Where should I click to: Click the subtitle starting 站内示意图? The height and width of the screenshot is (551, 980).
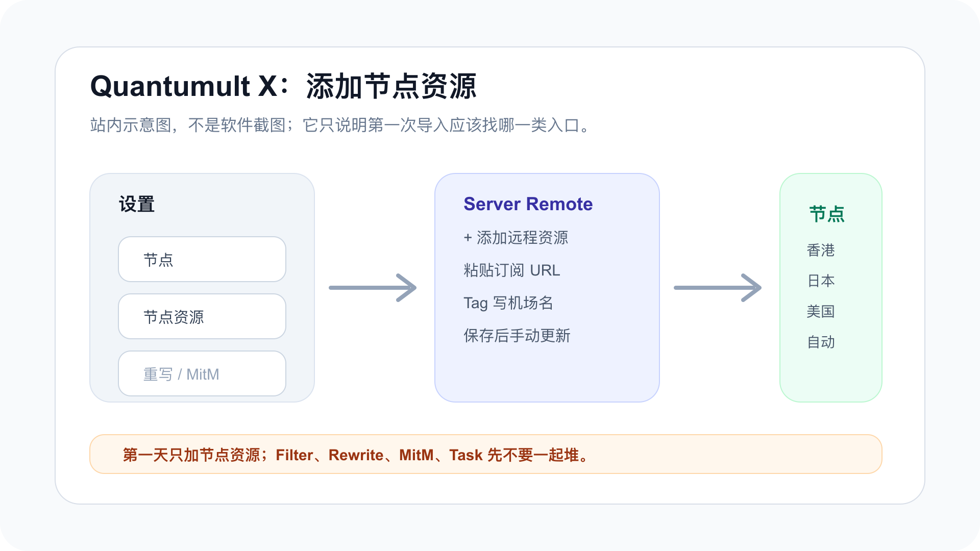coord(340,125)
